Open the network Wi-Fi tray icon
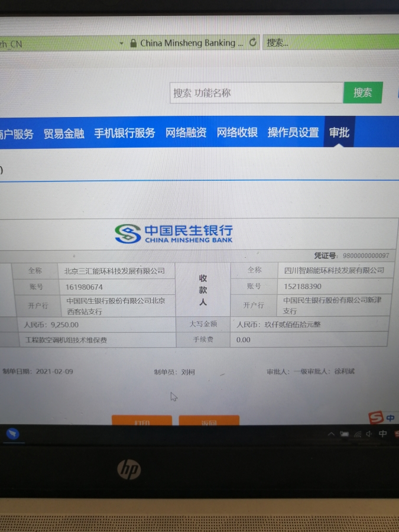 point(358,434)
